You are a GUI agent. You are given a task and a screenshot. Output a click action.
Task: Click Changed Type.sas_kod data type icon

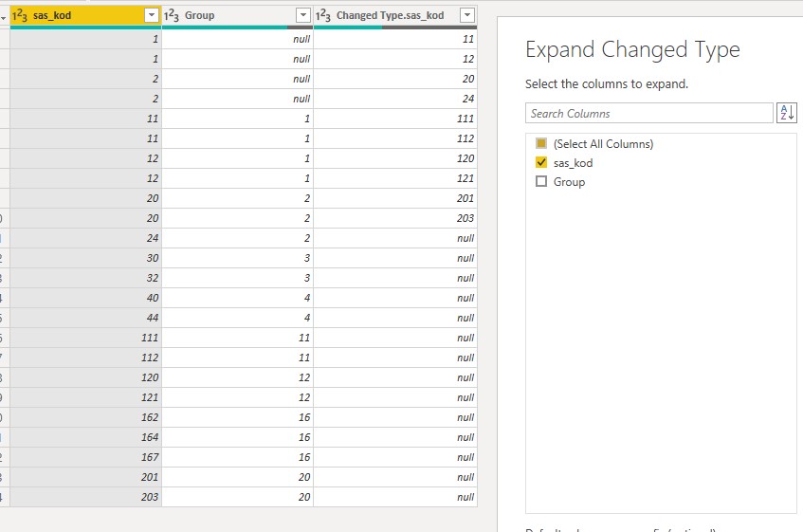(x=322, y=15)
